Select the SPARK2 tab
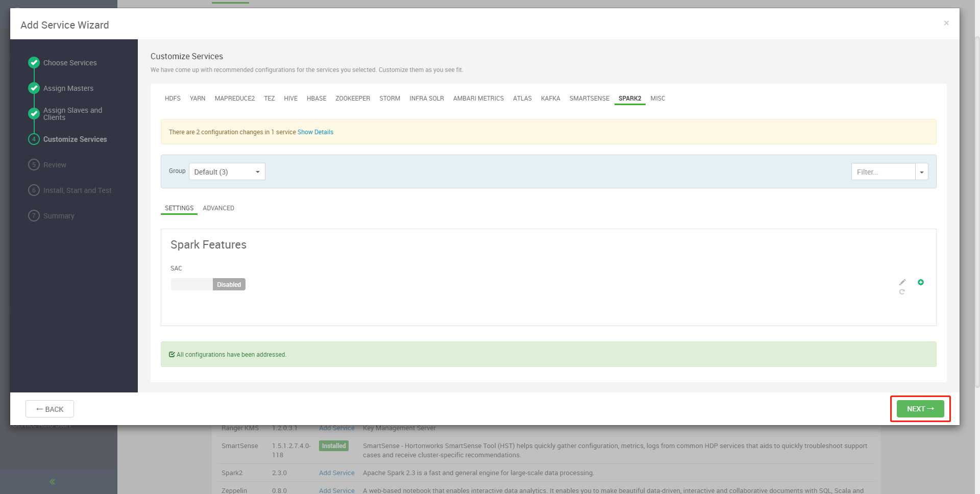 pyautogui.click(x=630, y=98)
